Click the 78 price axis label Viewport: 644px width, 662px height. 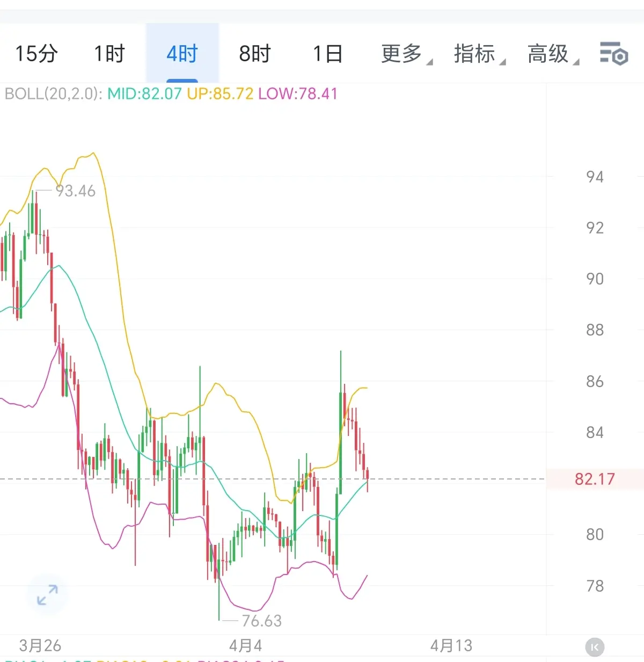point(595,586)
